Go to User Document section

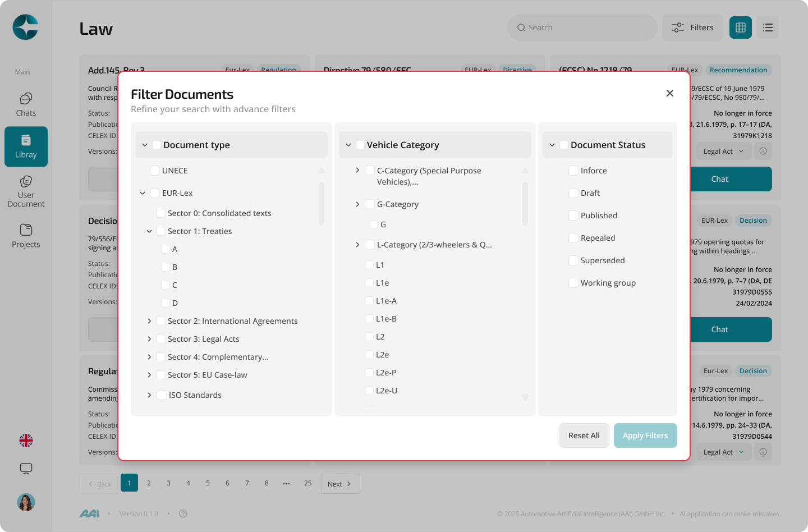tap(26, 192)
